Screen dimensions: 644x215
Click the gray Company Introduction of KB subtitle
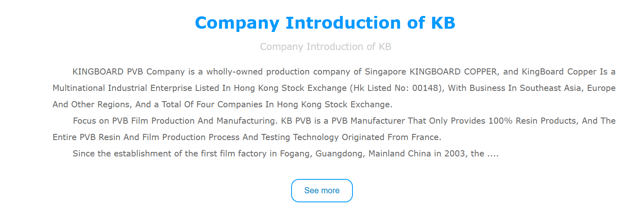tap(325, 47)
